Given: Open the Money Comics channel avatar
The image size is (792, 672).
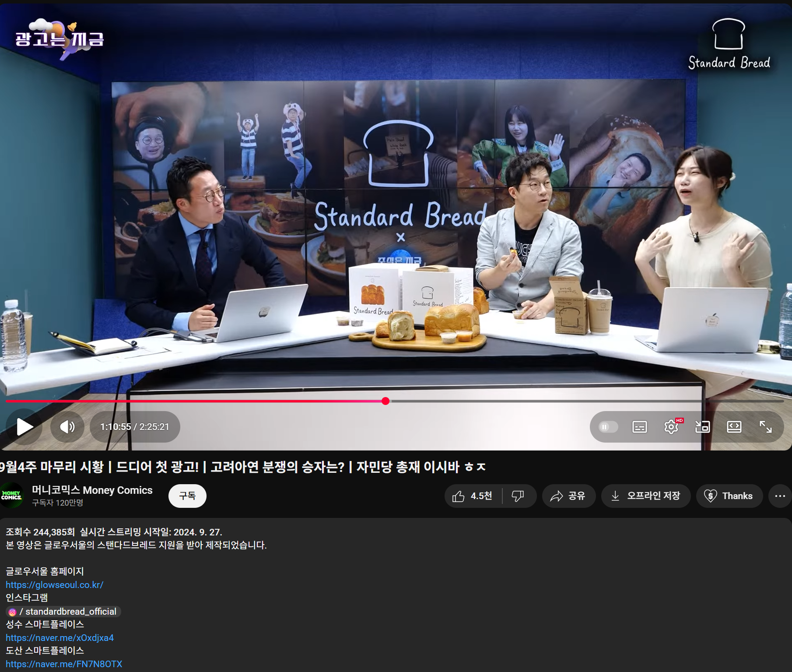Looking at the screenshot, I should tap(11, 496).
